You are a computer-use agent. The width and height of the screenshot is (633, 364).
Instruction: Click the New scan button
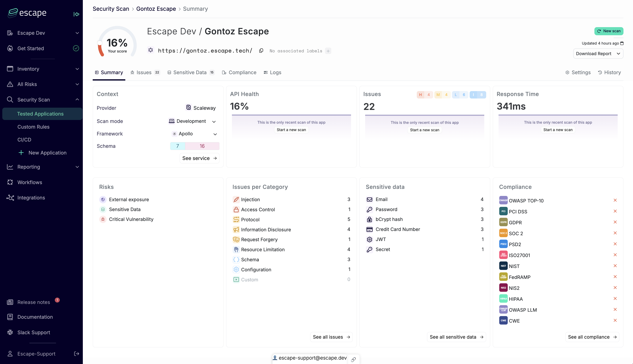pyautogui.click(x=609, y=31)
